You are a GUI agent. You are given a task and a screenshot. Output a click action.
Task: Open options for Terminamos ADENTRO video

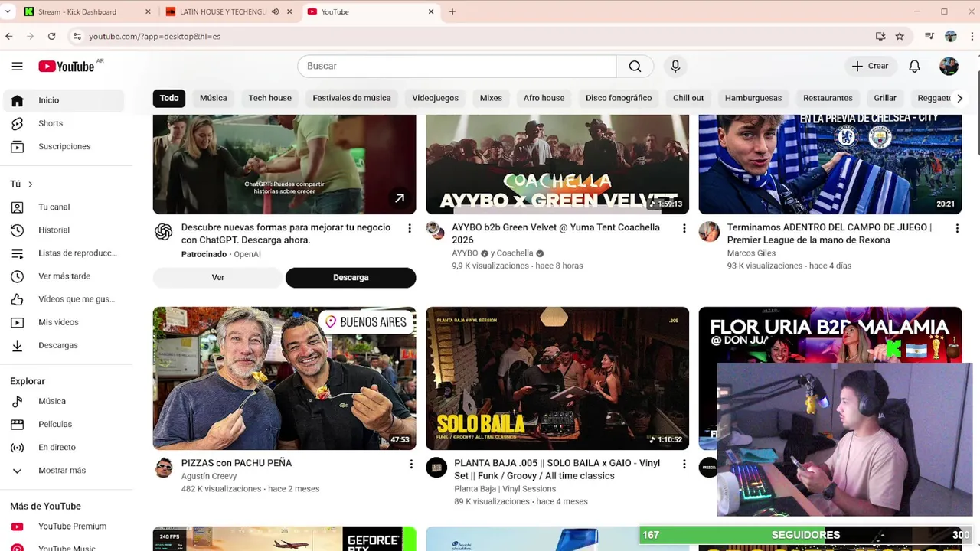point(957,228)
